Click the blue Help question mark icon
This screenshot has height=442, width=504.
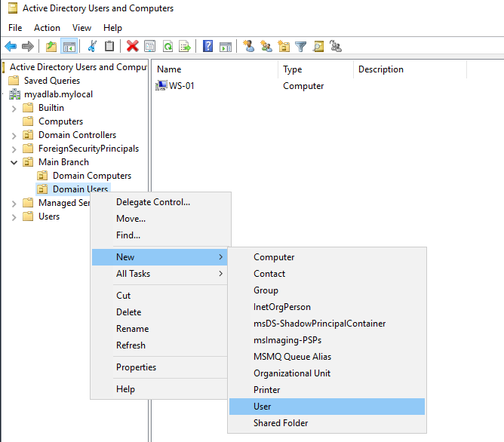(x=207, y=47)
